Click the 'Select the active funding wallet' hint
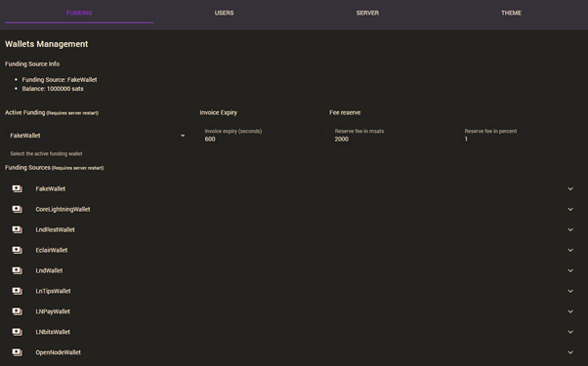588x366 pixels. [x=46, y=153]
